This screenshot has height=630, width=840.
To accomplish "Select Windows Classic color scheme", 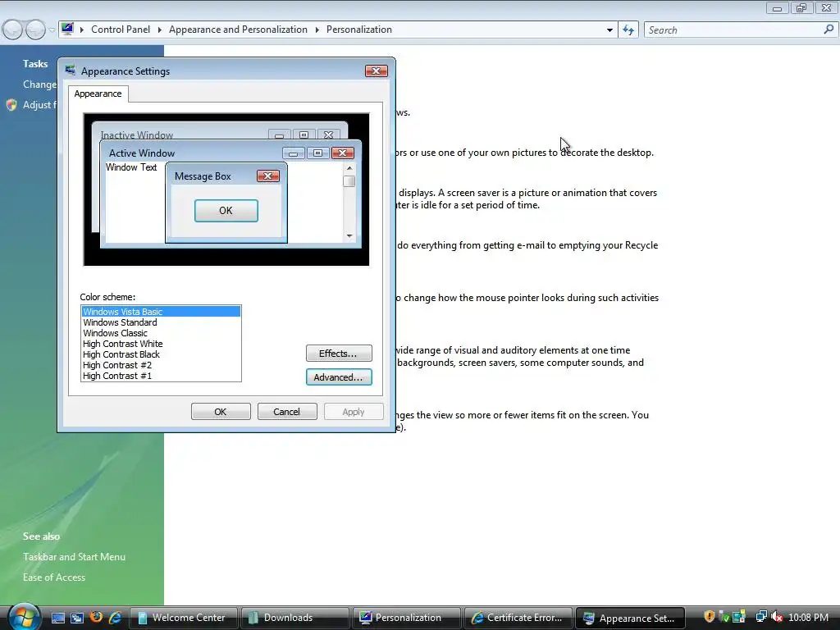I will 161,333.
